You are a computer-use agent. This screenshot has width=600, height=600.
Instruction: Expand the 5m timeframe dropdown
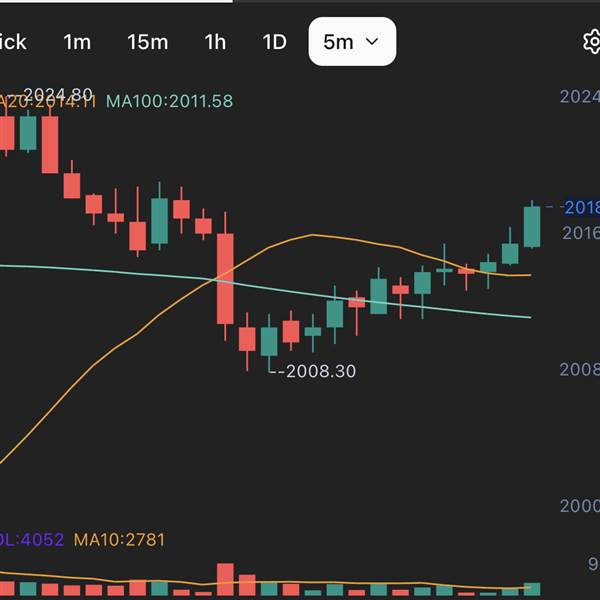[352, 41]
